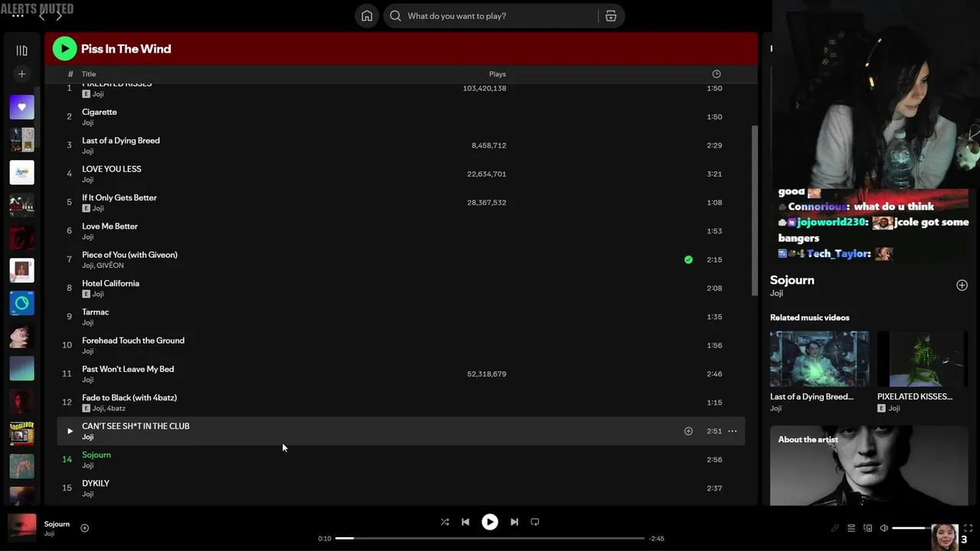Click the fullscreen icon in player bar

click(x=968, y=528)
